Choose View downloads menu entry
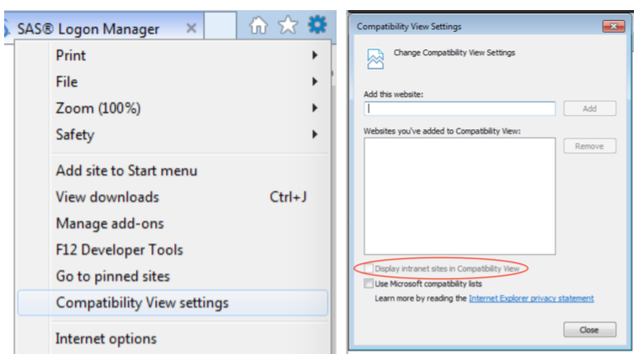The width and height of the screenshot is (644, 364). click(x=107, y=198)
